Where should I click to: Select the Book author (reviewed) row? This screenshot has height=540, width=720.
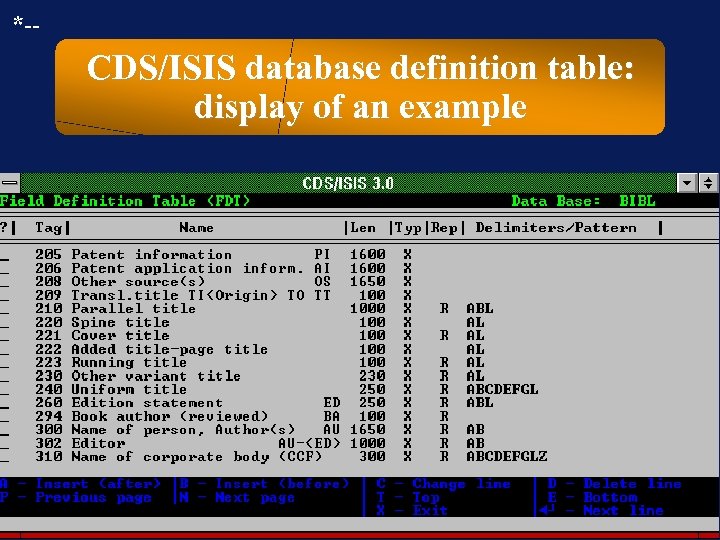[x=223, y=416]
